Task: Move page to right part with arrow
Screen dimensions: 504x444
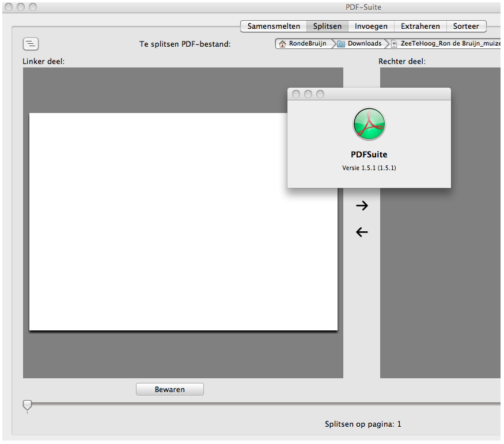Action: pyautogui.click(x=362, y=206)
